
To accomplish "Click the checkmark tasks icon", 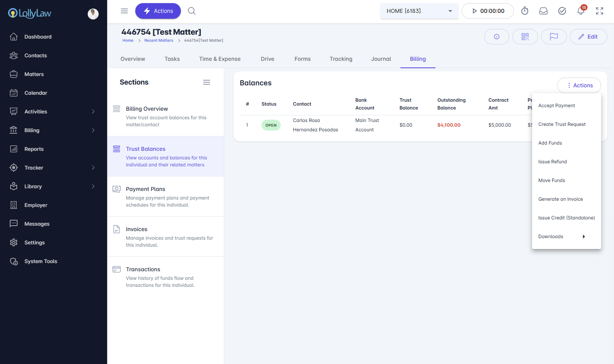I will coord(562,11).
